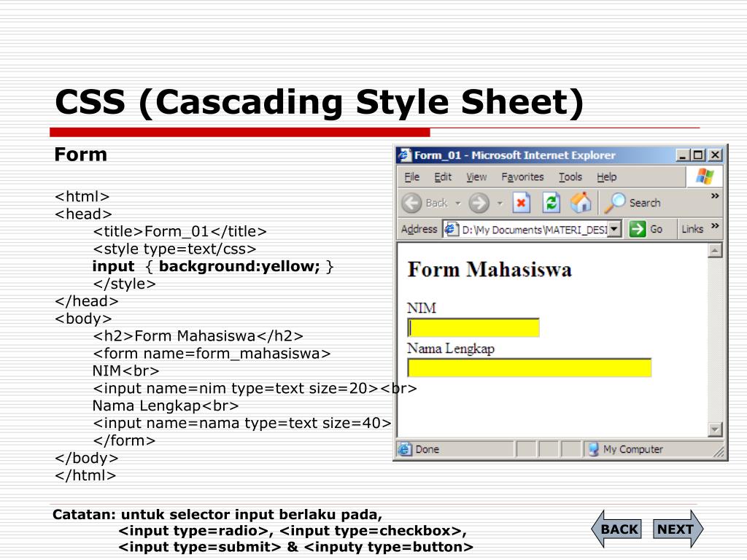This screenshot has height=560, width=747.
Task: Expand the Back button history dropdown
Action: coord(458,202)
